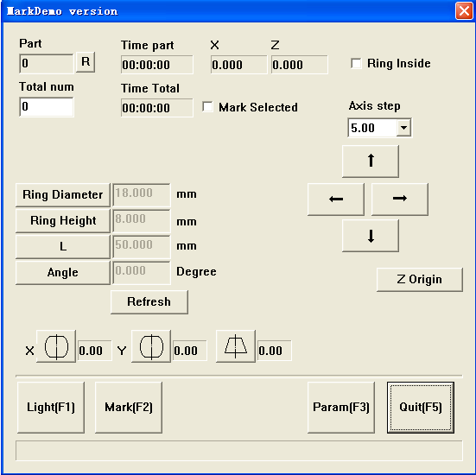The image size is (476, 475).
Task: Click the Z position field
Action: pyautogui.click(x=299, y=65)
